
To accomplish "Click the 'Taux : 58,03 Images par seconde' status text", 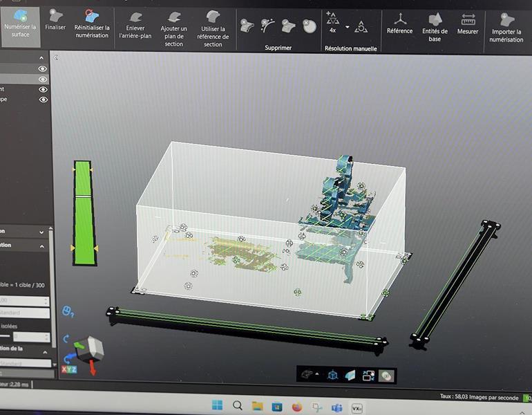I will tap(479, 397).
